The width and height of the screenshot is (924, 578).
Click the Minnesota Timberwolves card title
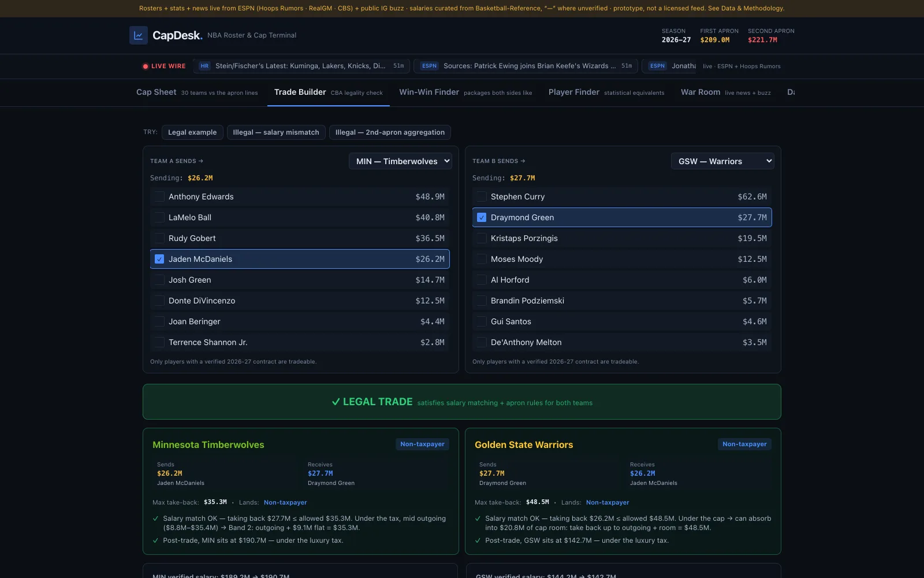[208, 444]
